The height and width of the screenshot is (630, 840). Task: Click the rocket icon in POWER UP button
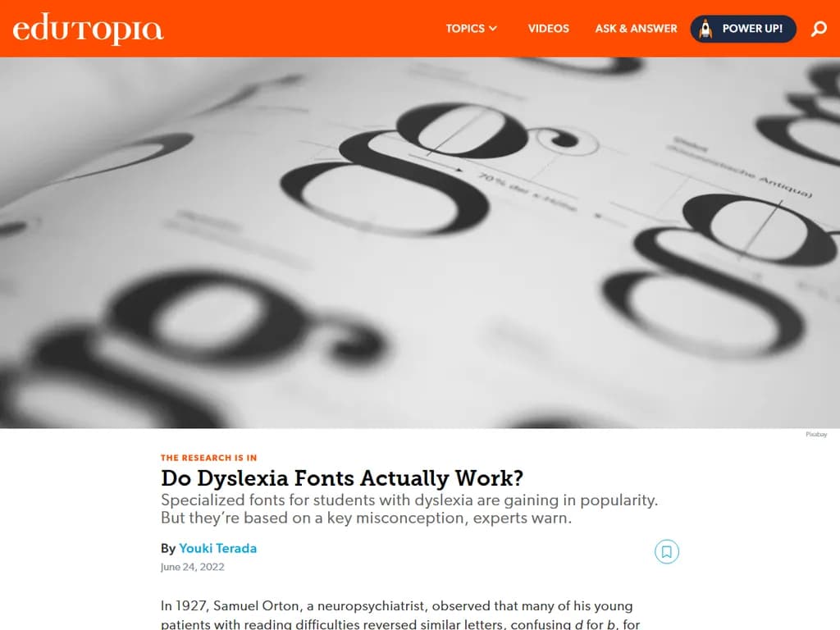click(x=707, y=28)
